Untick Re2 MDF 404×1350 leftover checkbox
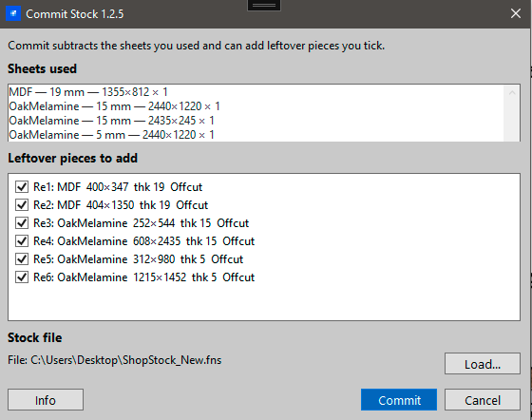The width and height of the screenshot is (532, 420). [22, 205]
